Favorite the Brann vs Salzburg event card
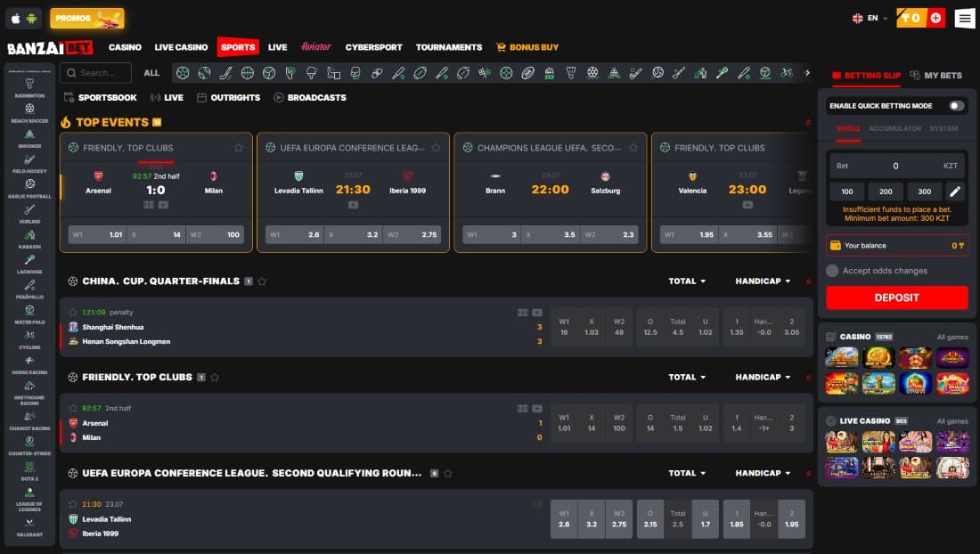 pos(633,147)
